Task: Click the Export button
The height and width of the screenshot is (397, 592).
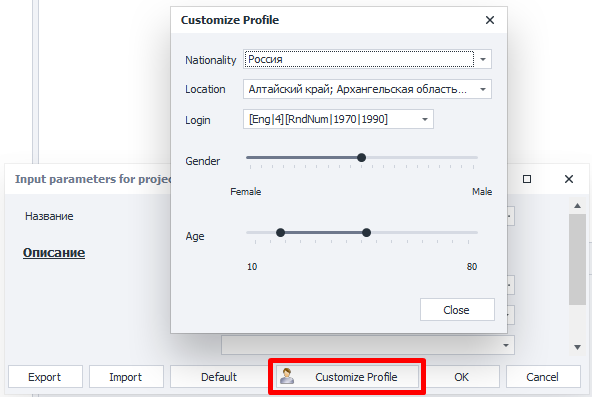Action: coord(45,377)
